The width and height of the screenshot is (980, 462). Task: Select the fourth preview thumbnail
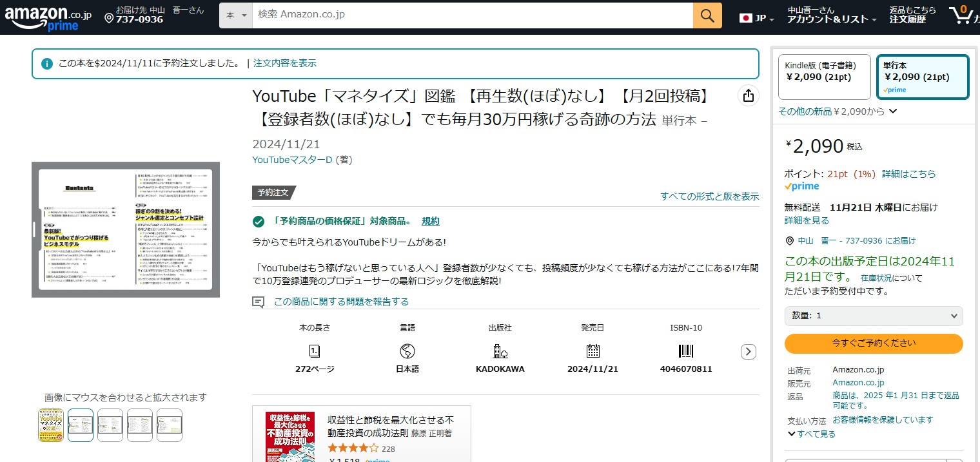click(x=140, y=425)
